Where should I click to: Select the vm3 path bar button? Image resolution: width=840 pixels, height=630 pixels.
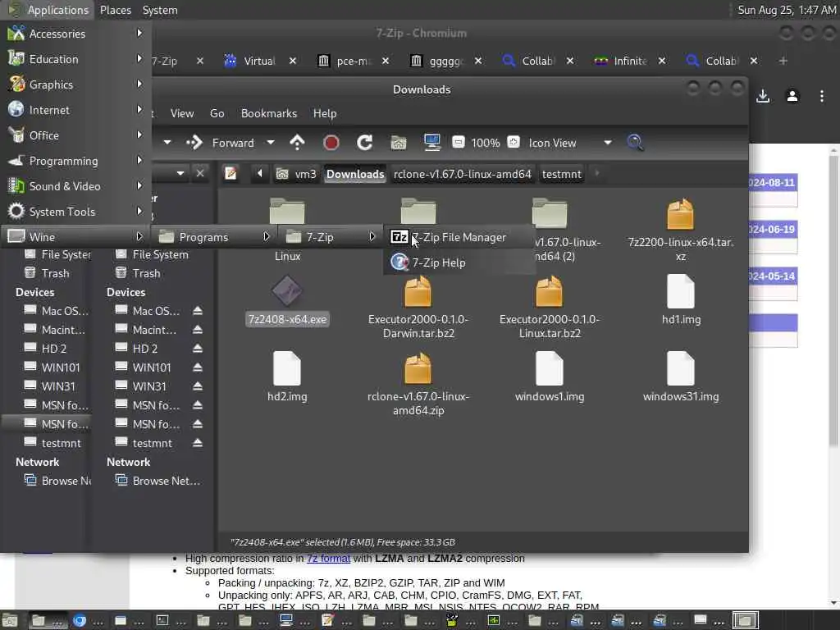[296, 174]
